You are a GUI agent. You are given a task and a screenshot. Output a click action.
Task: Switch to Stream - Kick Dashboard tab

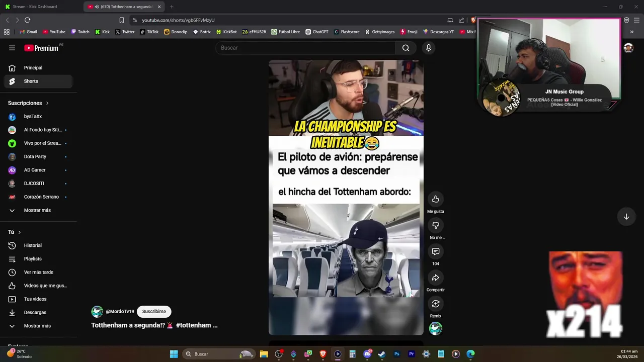point(41,7)
